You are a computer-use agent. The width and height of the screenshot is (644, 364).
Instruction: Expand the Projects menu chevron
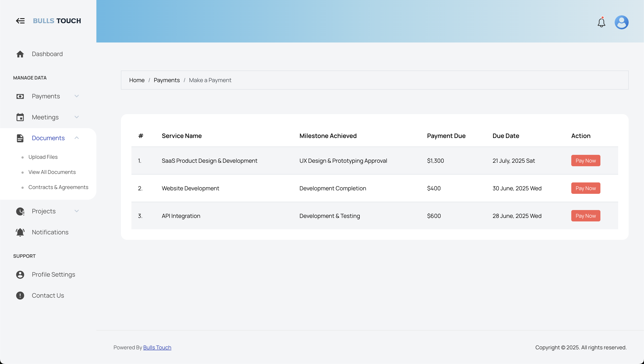tap(77, 211)
